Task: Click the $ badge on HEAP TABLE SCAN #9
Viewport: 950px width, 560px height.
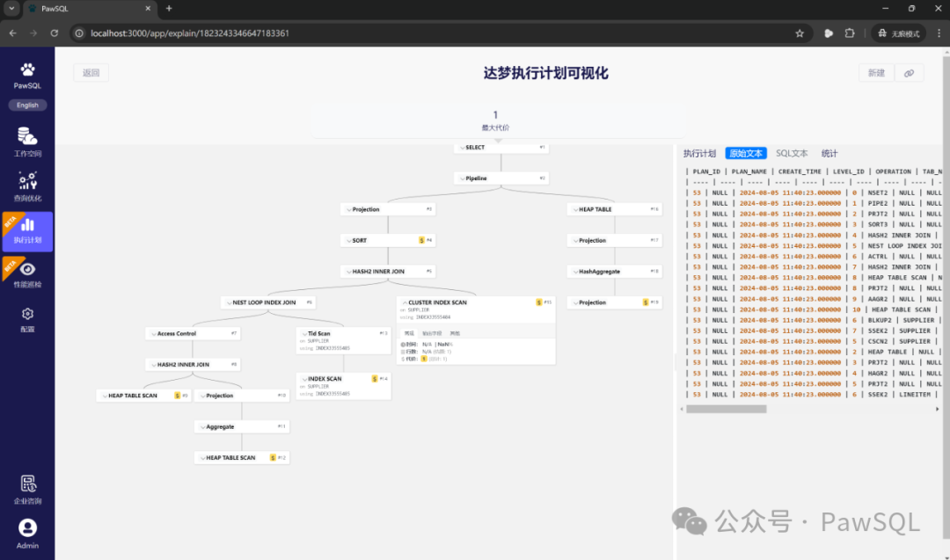Action: pyautogui.click(x=177, y=396)
